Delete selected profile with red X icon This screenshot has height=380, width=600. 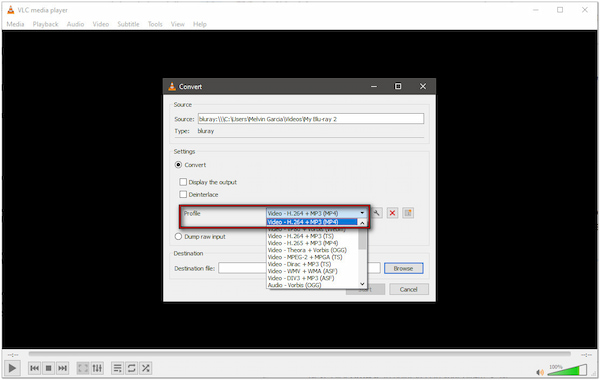click(392, 213)
